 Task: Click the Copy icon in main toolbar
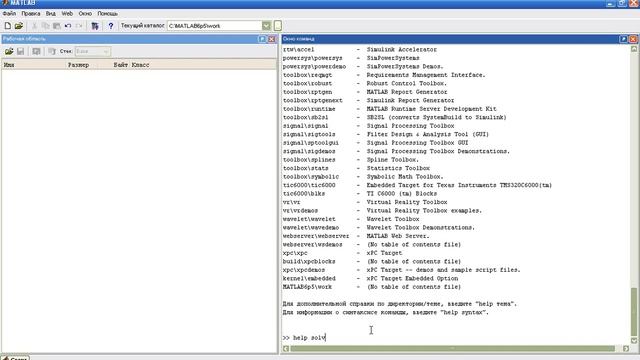pos(45,26)
